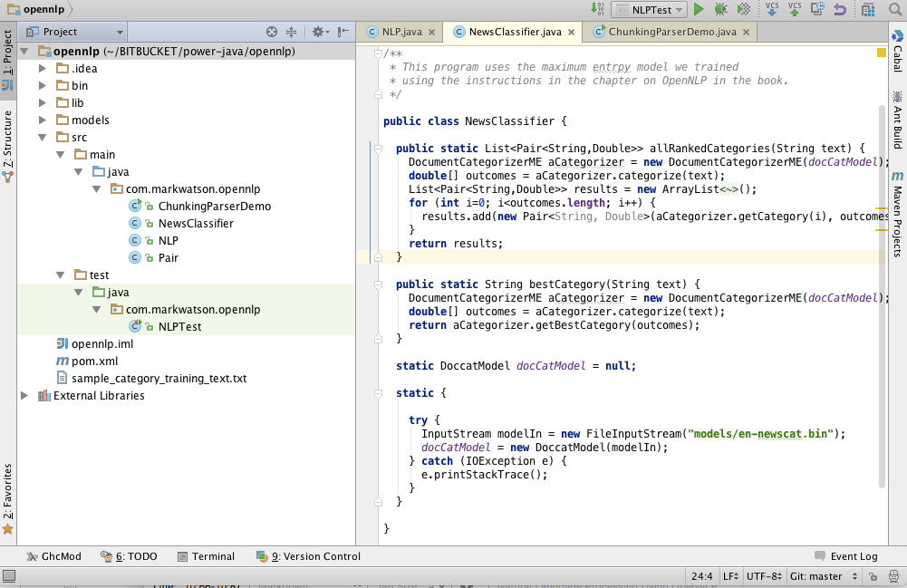Debug NLPTest using the bug icon
The image size is (907, 588).
pos(720,9)
